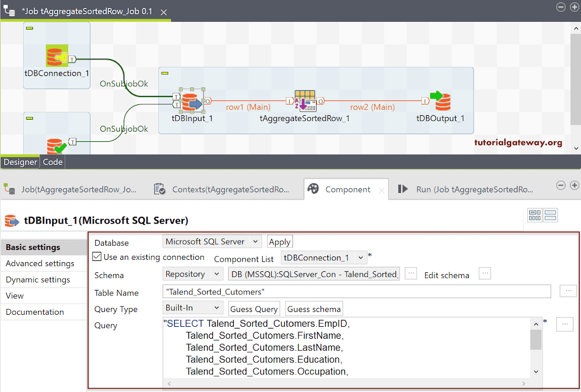Click the Guess Query button
The image size is (581, 392).
(254, 309)
